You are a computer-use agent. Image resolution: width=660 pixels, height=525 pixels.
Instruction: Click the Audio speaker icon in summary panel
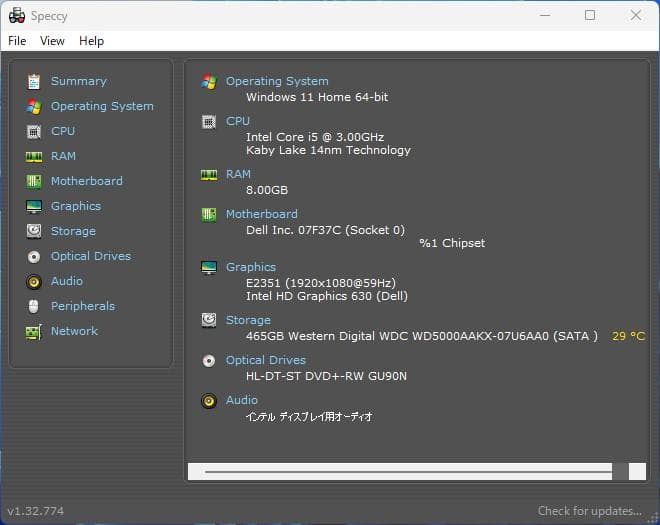[x=209, y=401]
